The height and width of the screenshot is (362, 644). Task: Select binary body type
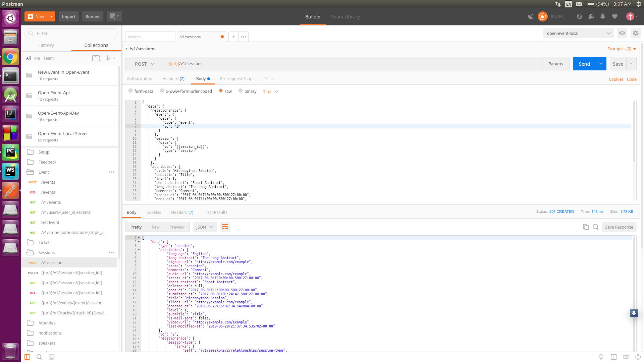tap(240, 90)
